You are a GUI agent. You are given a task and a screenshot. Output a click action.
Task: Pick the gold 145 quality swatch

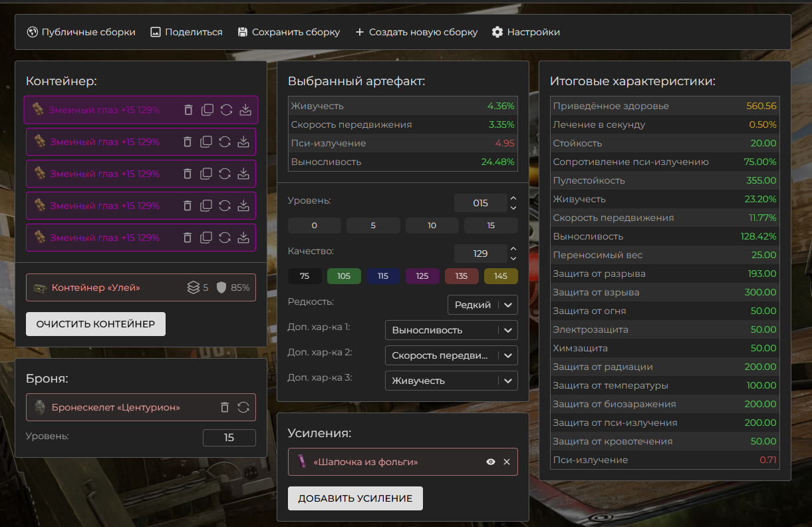coord(501,276)
